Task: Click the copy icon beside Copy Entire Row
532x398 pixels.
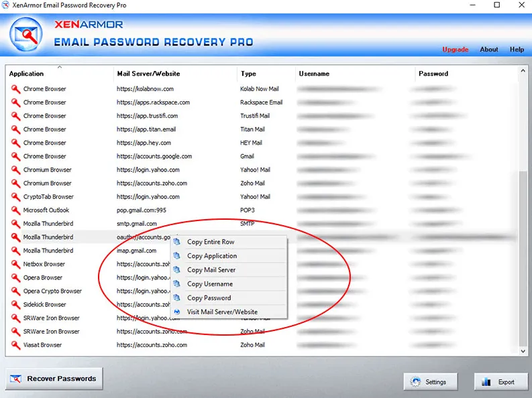Action: [177, 242]
